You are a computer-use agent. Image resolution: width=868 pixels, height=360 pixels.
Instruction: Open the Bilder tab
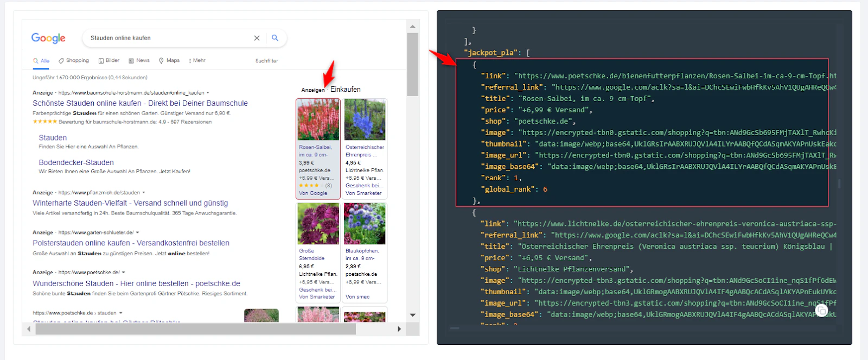click(109, 61)
